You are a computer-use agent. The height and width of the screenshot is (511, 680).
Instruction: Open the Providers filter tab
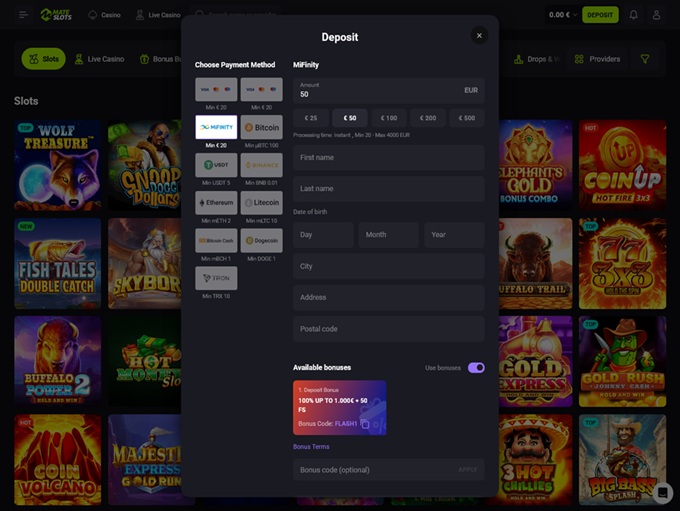coord(598,59)
